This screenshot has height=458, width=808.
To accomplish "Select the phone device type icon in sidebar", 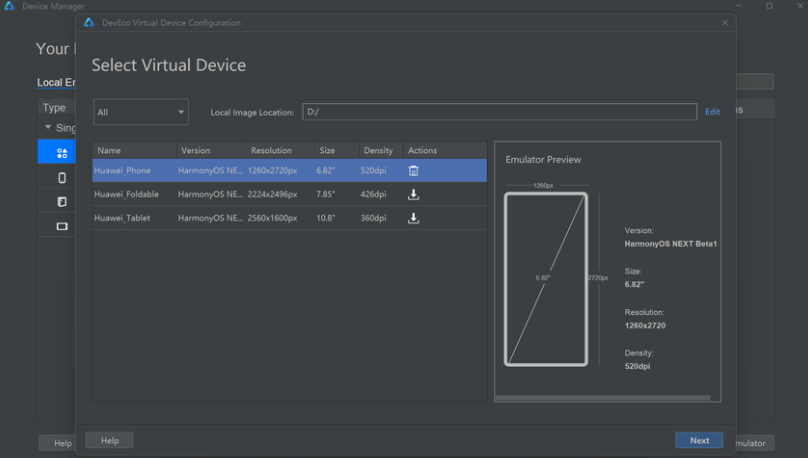I will [x=62, y=178].
